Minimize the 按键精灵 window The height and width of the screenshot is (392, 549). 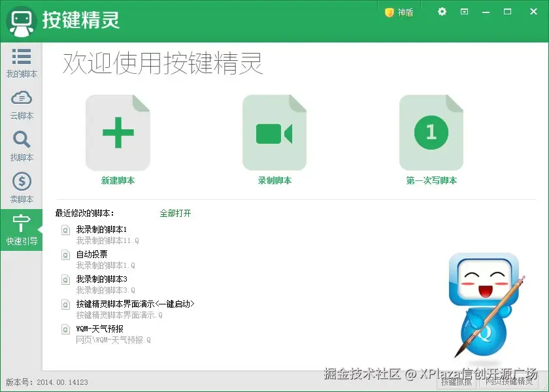point(486,12)
